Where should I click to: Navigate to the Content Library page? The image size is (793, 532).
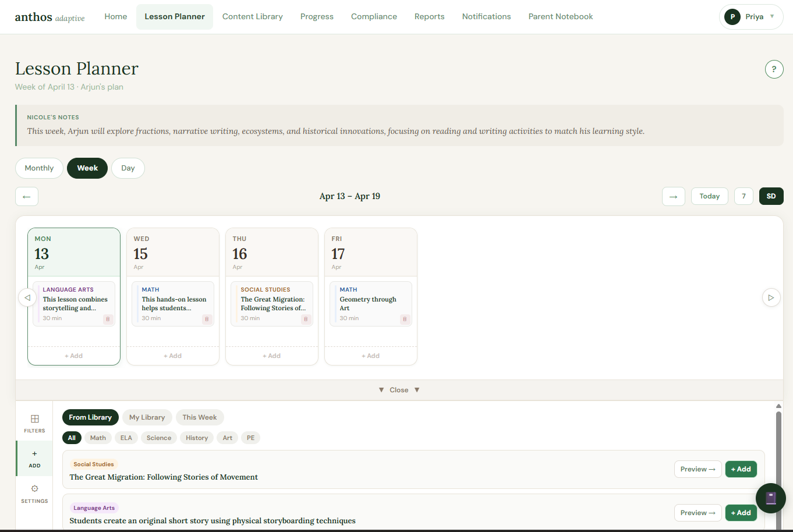(252, 16)
